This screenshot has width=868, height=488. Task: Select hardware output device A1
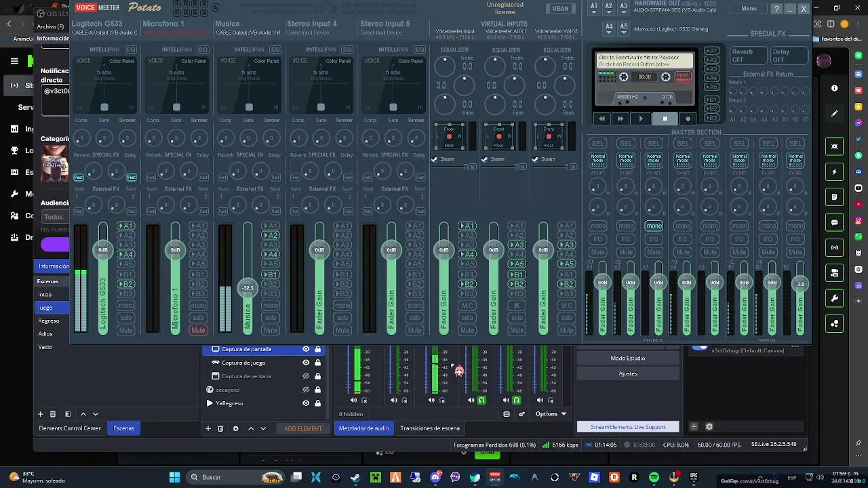tap(595, 7)
